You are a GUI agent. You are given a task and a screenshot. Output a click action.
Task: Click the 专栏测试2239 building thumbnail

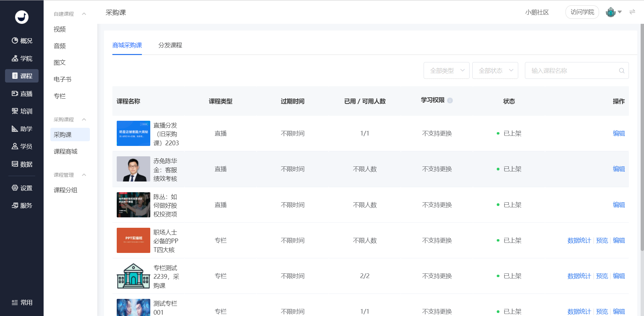click(133, 276)
